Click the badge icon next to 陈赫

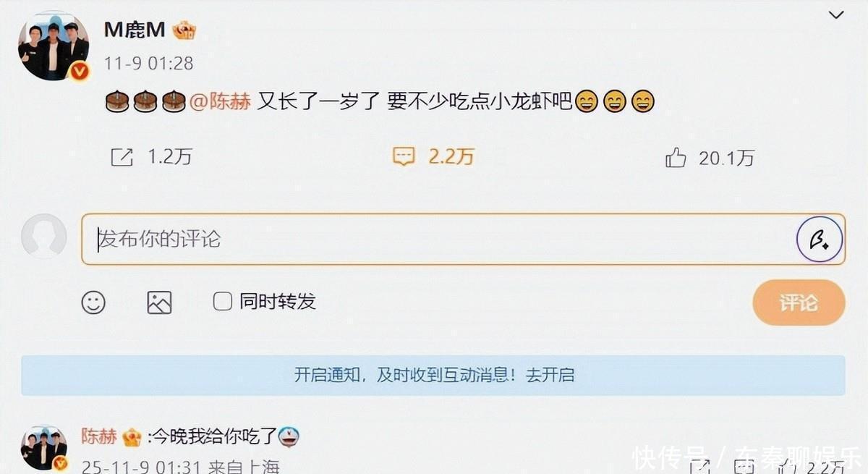[132, 436]
